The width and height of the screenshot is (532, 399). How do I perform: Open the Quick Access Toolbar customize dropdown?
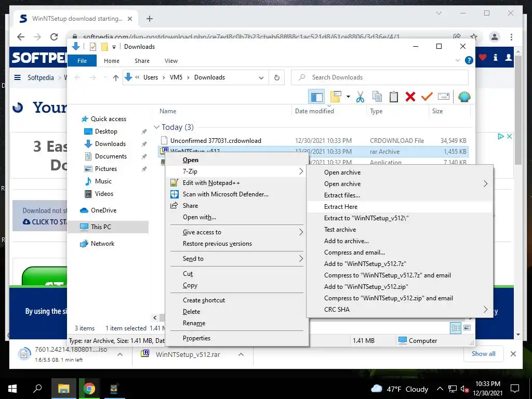pos(114,47)
